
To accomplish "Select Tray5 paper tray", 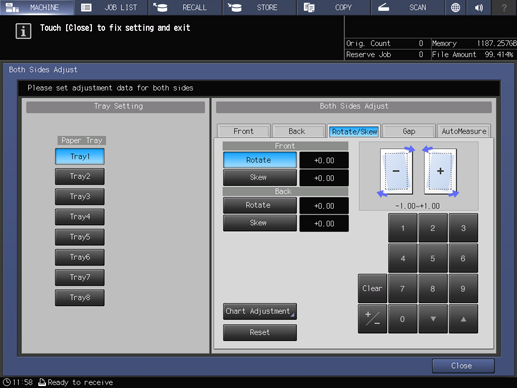I will click(x=80, y=237).
